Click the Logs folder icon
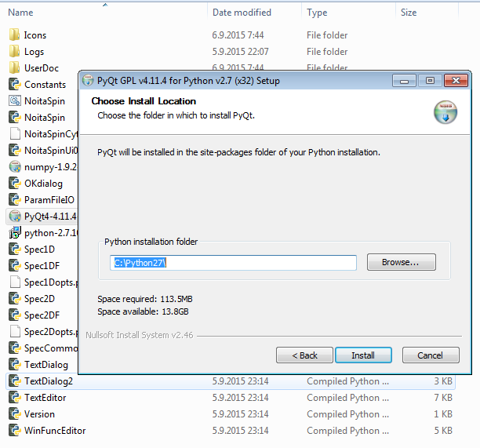The width and height of the screenshot is (480, 448). [x=14, y=52]
